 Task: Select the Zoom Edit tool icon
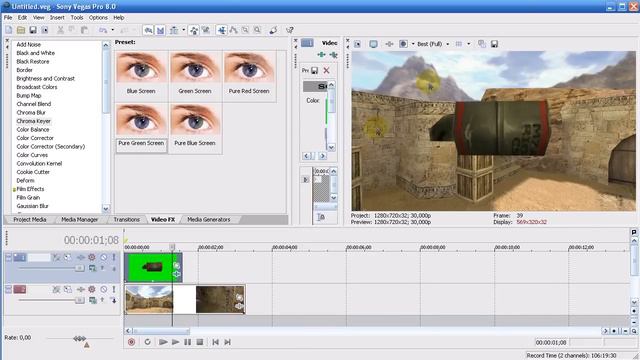pyautogui.click(x=257, y=30)
